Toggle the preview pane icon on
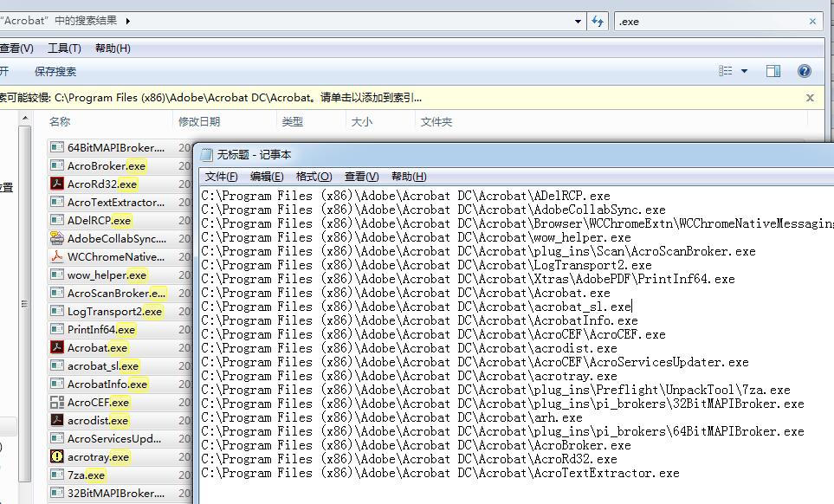 773,70
